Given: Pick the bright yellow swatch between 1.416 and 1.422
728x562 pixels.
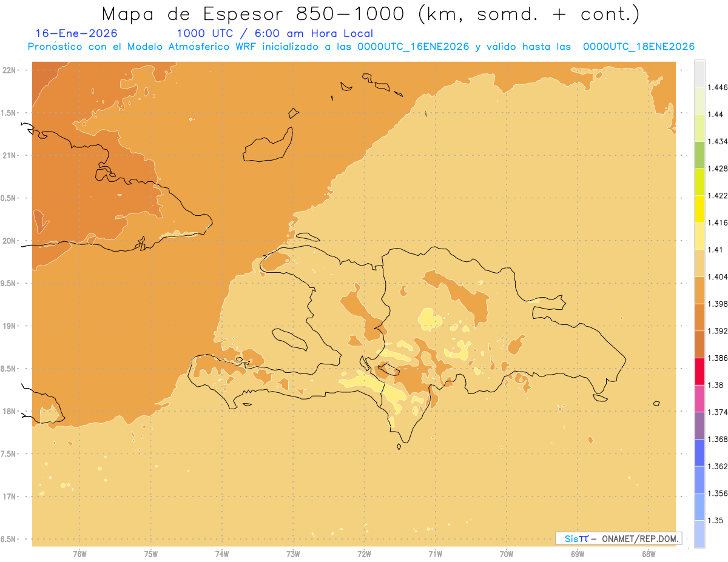Looking at the screenshot, I should click(x=699, y=209).
